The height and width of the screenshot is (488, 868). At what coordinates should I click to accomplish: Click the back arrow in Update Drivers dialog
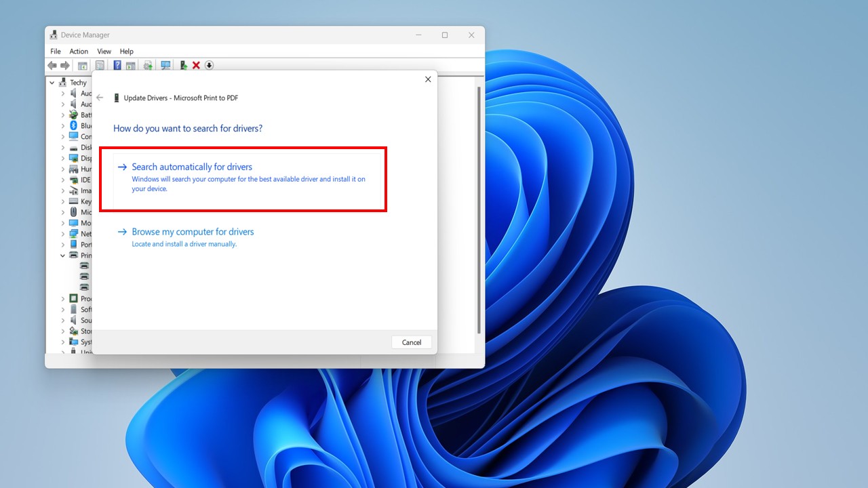coord(100,98)
